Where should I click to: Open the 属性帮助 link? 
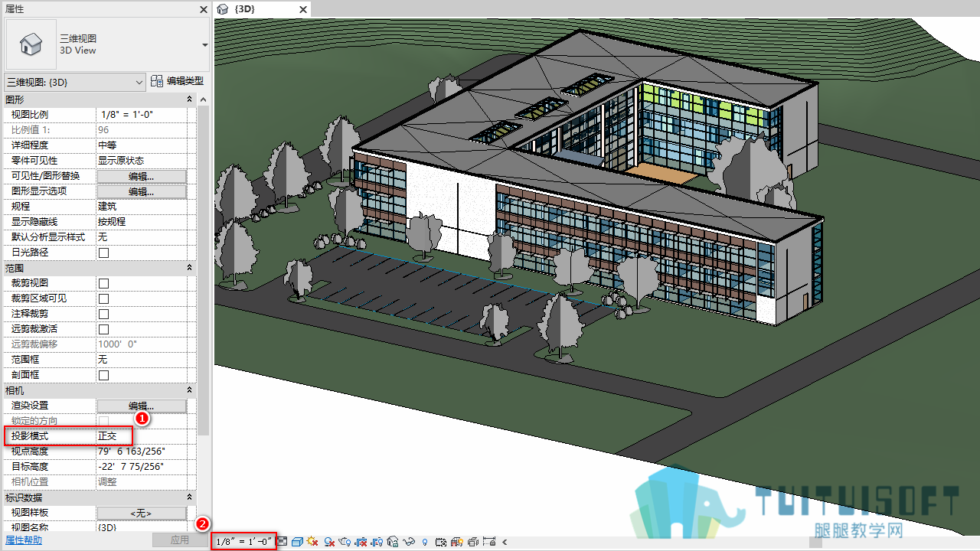[24, 540]
